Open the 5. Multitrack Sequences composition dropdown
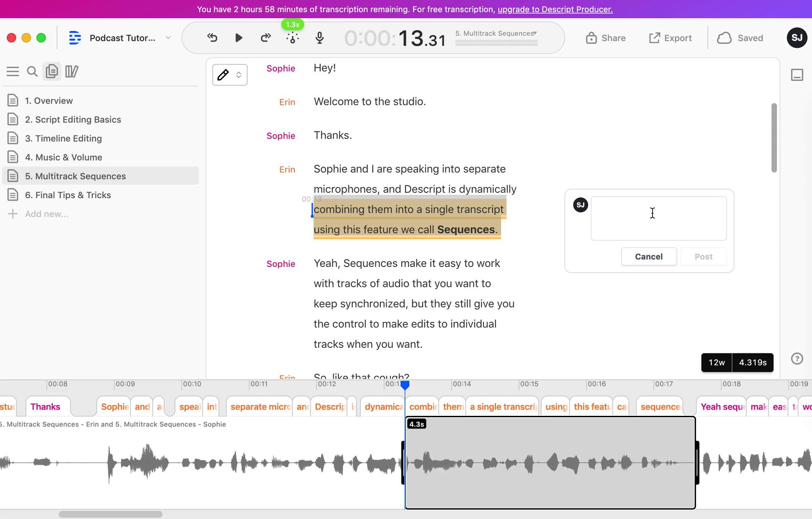 click(x=496, y=33)
